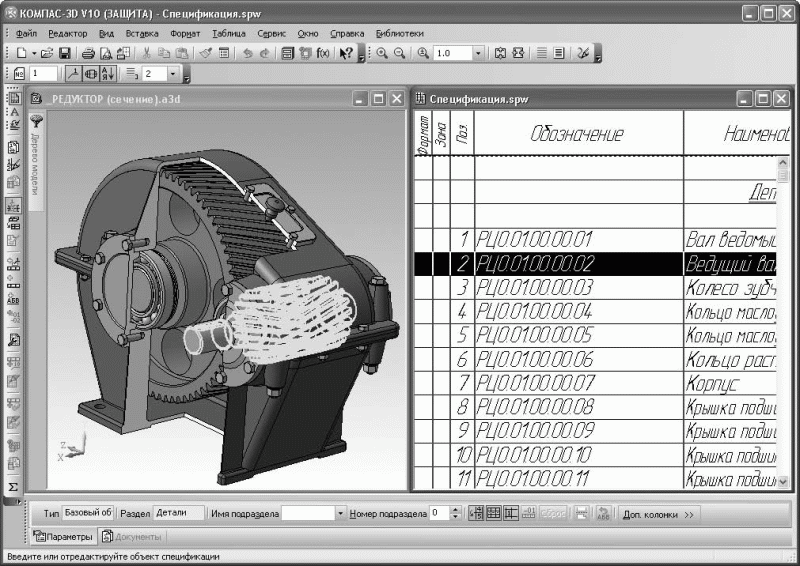This screenshot has height=566, width=800.
Task: Click the zoom in magnifier icon
Action: tap(382, 53)
